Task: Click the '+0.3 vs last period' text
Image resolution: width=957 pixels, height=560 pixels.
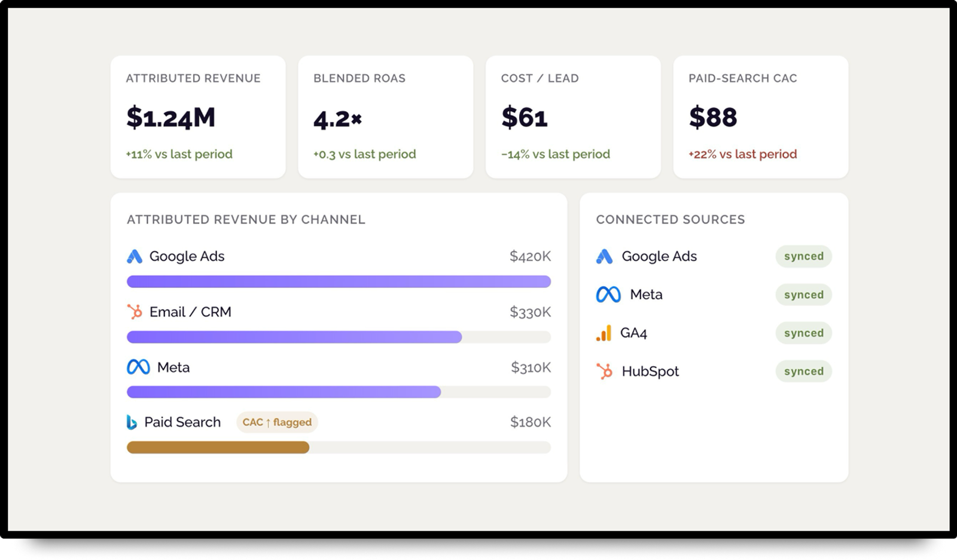Action: (x=365, y=154)
